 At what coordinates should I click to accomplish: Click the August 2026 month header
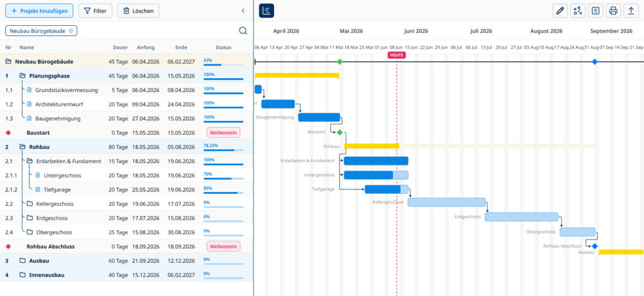(547, 31)
